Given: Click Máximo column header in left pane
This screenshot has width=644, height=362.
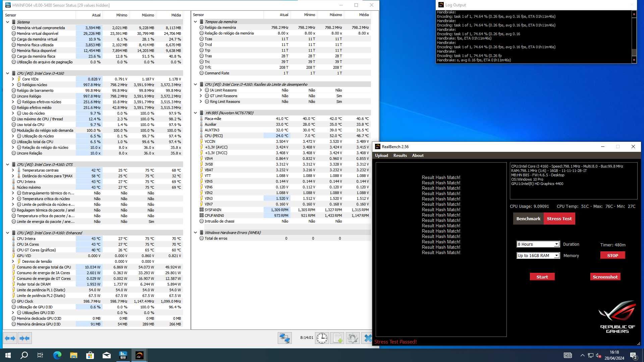Looking at the screenshot, I should point(143,15).
